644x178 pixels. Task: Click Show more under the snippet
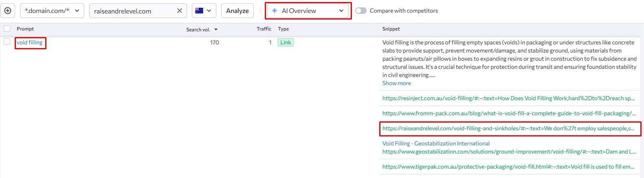[396, 83]
